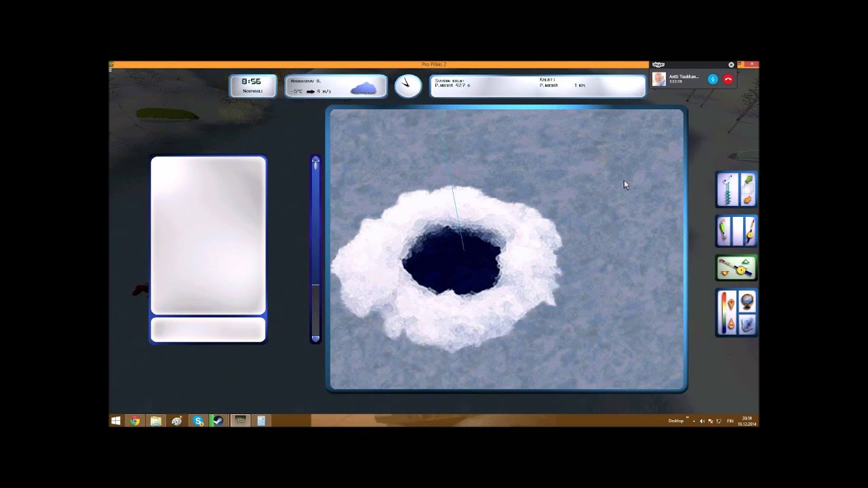
Task: Click the vertical line depth gauge
Action: (x=315, y=249)
